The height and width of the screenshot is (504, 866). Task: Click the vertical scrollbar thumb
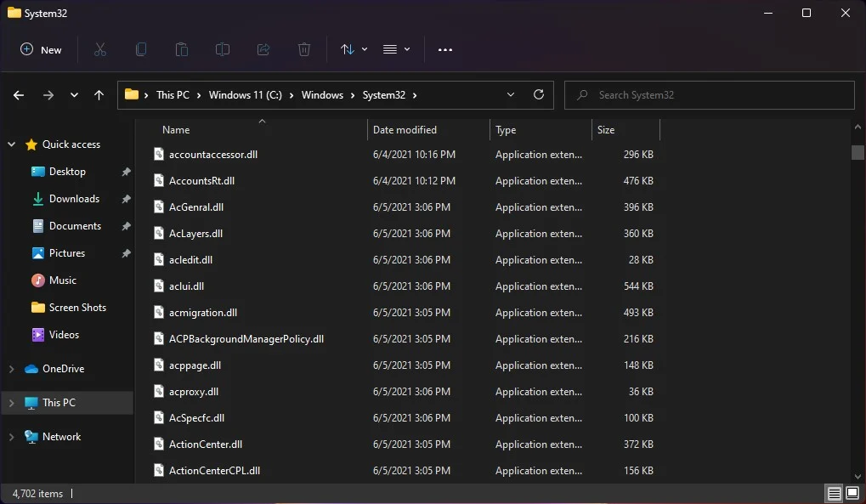tap(858, 152)
